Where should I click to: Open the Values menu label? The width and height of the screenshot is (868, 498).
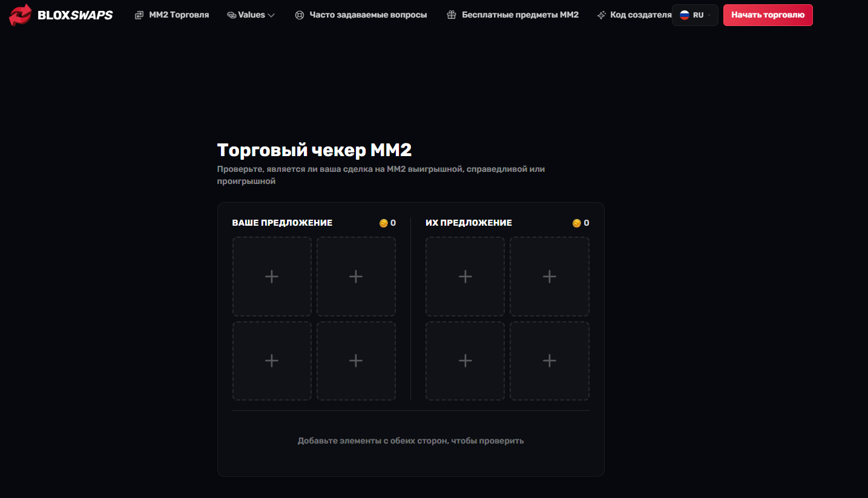[252, 15]
